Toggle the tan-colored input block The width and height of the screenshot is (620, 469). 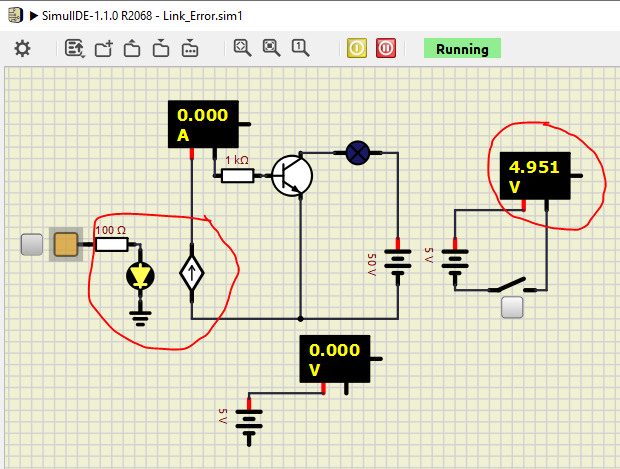[x=65, y=245]
